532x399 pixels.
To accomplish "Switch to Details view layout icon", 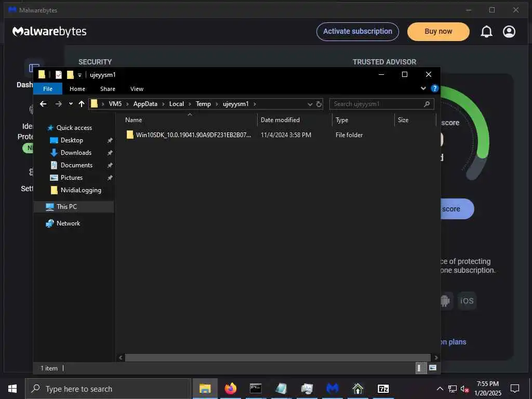I will [421, 368].
